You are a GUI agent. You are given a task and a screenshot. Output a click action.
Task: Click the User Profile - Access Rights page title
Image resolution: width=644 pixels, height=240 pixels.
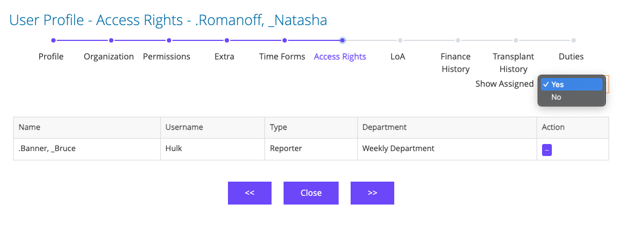click(x=168, y=20)
